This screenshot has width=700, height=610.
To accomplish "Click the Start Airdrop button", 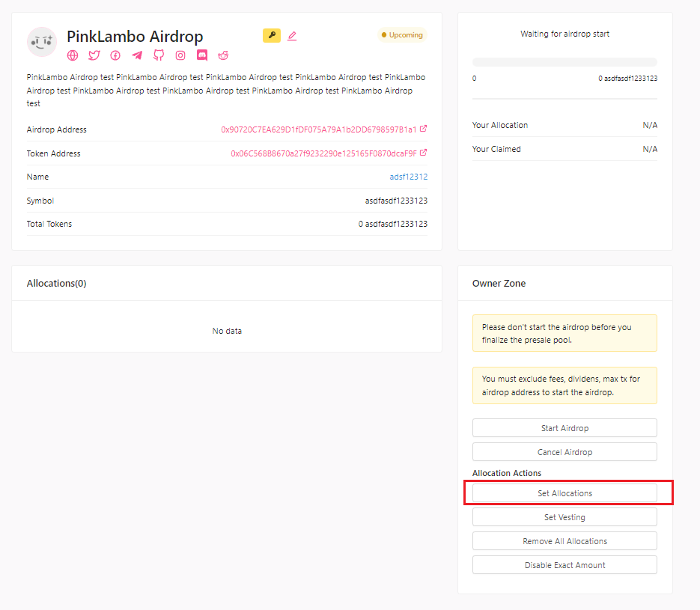I will point(564,428).
